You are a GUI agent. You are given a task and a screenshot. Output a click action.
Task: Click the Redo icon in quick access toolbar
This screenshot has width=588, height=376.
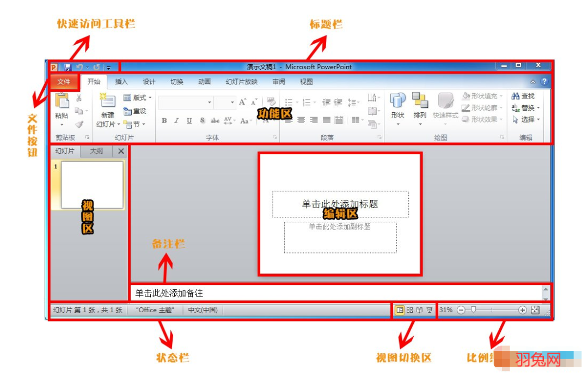point(97,67)
